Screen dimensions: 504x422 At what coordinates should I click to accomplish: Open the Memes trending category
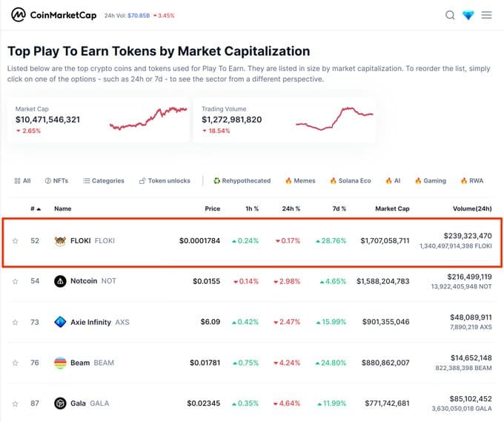pos(300,181)
